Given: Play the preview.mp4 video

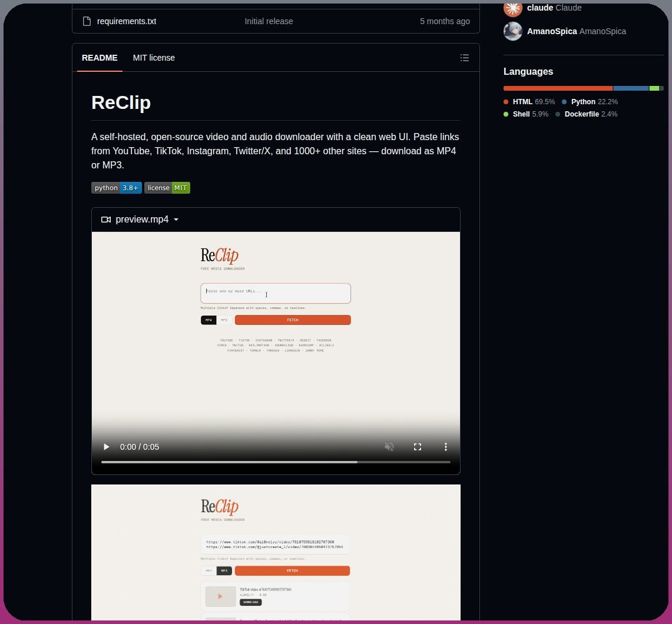Looking at the screenshot, I should [106, 447].
